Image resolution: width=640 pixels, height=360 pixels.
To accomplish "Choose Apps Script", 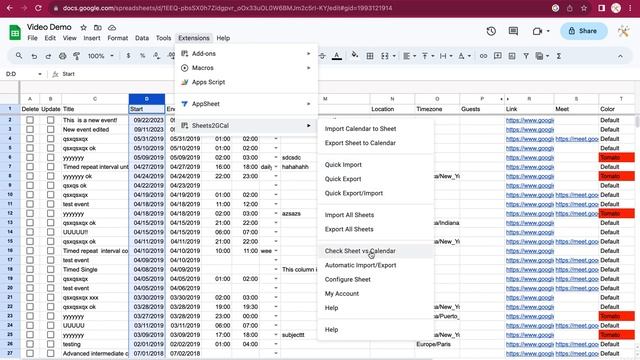I will [209, 82].
